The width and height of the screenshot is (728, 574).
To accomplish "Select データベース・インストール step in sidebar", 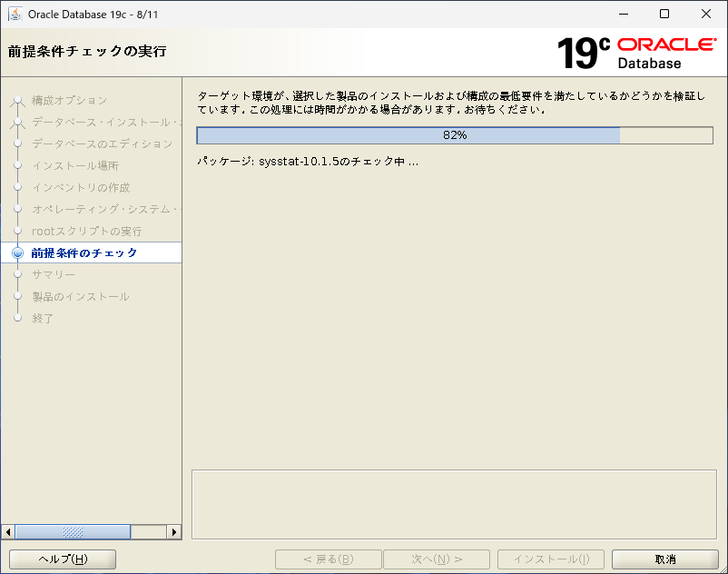I will (x=106, y=122).
